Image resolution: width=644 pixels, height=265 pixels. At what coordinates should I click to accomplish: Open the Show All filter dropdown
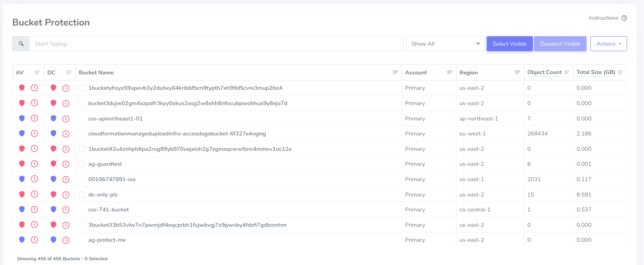(x=445, y=44)
